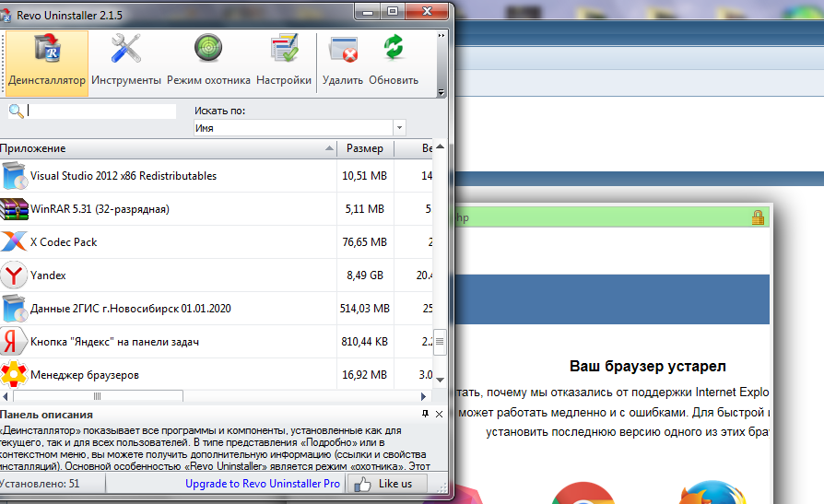Close the Панель описания panel
The height and width of the screenshot is (504, 824).
pyautogui.click(x=440, y=414)
